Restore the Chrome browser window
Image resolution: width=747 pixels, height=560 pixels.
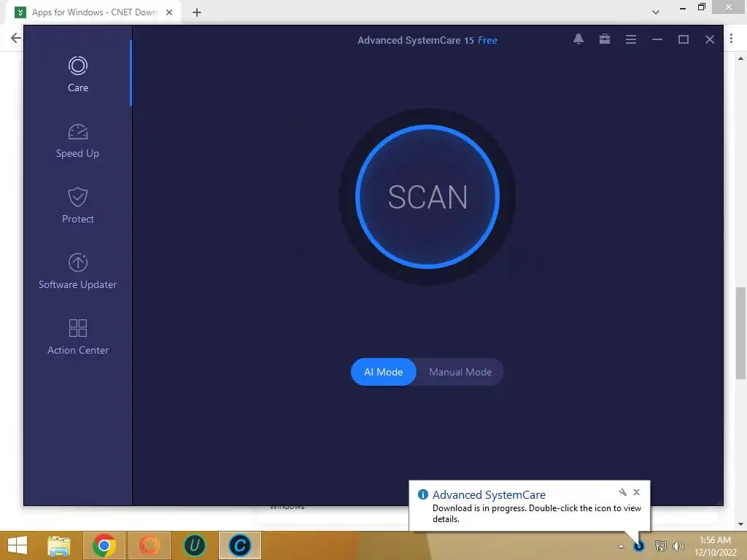(701, 7)
